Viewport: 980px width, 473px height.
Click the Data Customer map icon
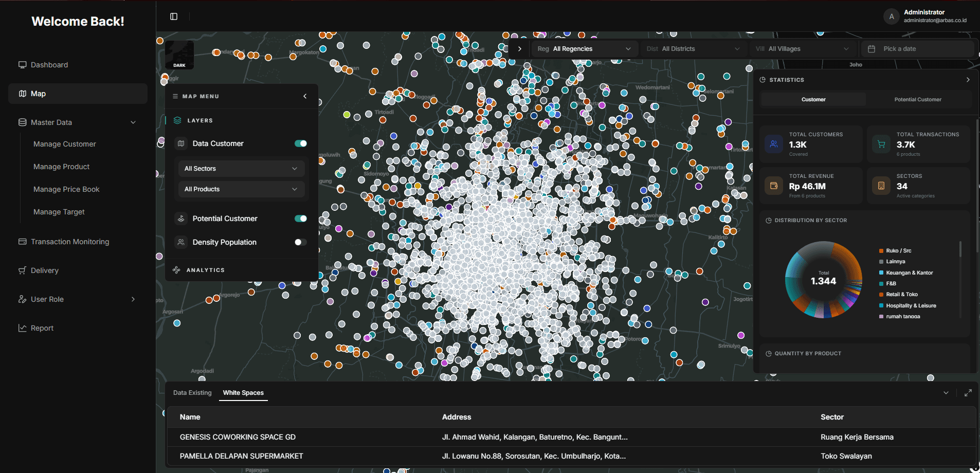click(x=181, y=143)
